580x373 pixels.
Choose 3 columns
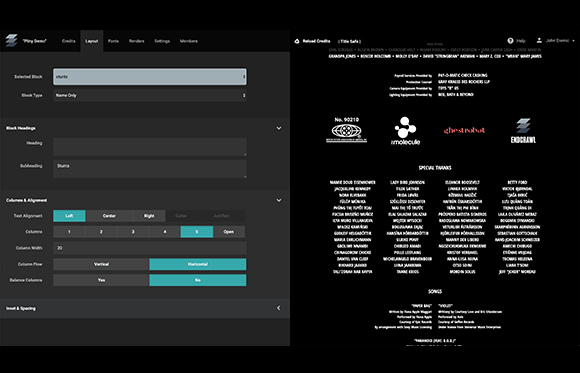coord(133,232)
